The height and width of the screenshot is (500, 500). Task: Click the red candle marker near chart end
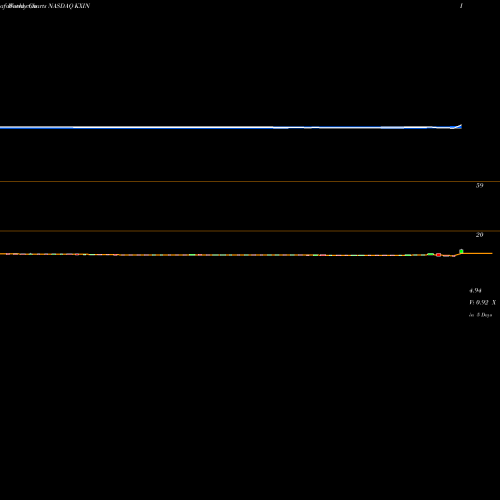coord(438,255)
